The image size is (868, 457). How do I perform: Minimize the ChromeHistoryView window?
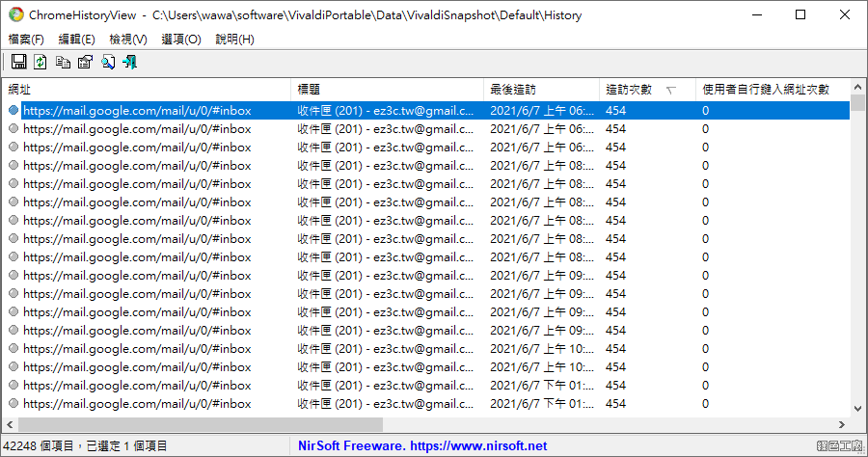pyautogui.click(x=757, y=14)
